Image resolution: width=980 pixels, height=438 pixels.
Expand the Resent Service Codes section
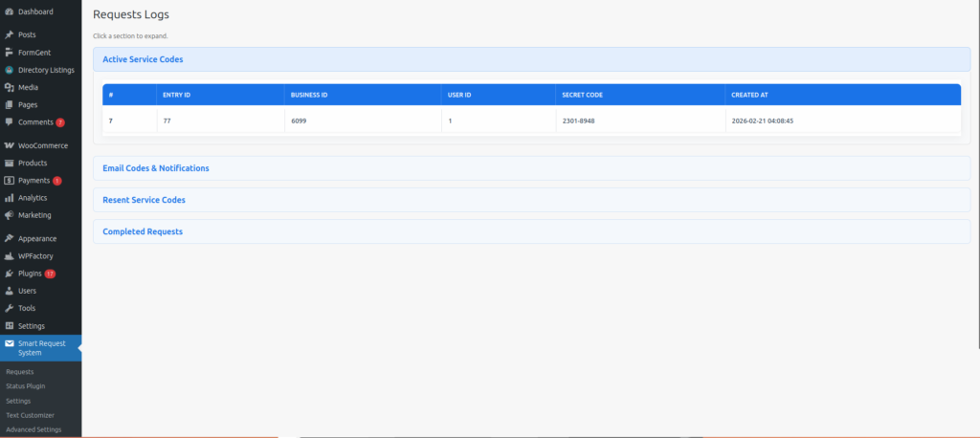tap(144, 200)
